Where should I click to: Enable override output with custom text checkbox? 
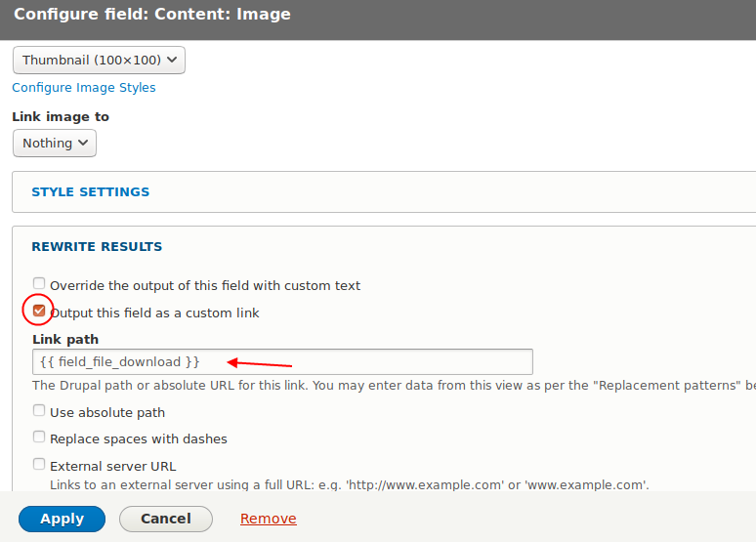point(39,284)
